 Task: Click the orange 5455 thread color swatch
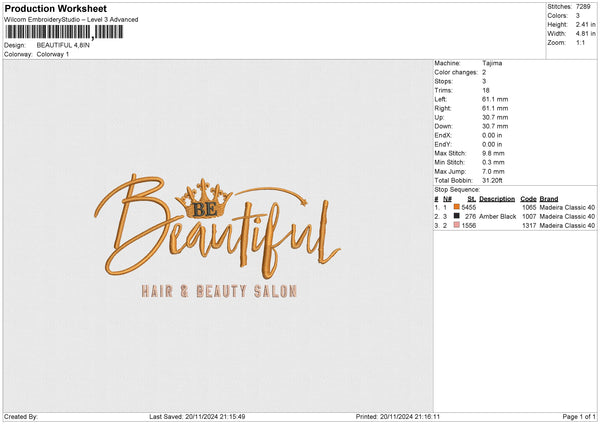(456, 207)
